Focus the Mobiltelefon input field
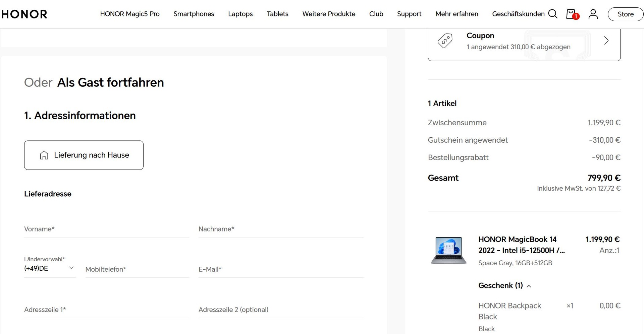The image size is (644, 334). 137,269
